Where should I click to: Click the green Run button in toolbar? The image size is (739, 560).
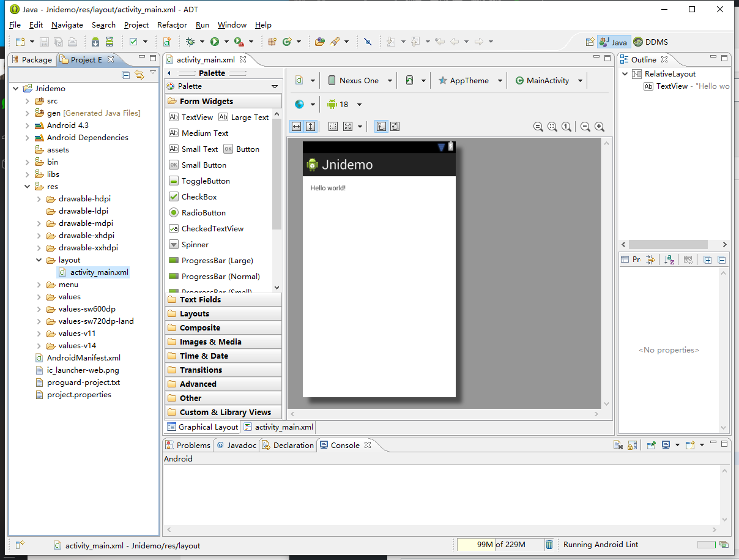click(x=215, y=42)
